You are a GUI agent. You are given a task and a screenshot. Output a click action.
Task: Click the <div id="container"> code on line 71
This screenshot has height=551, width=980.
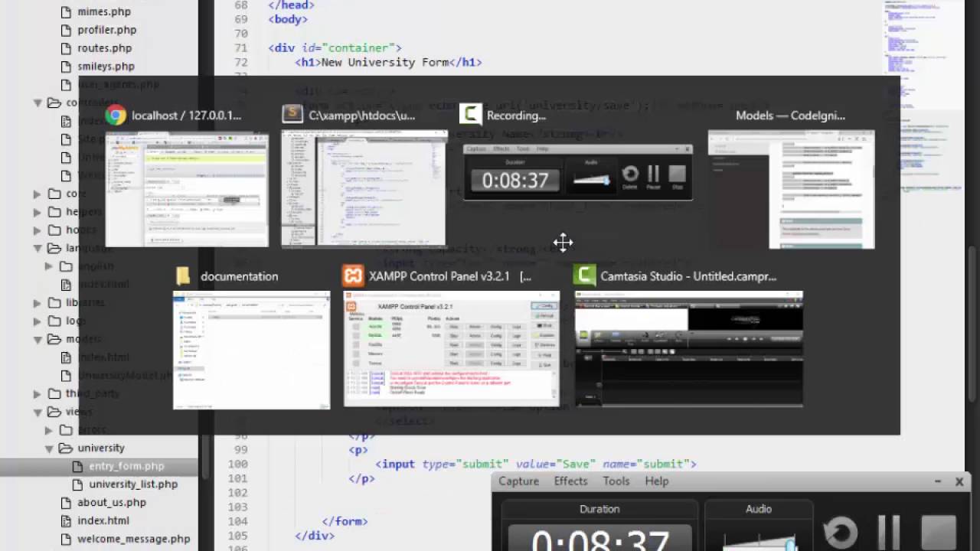pos(335,48)
